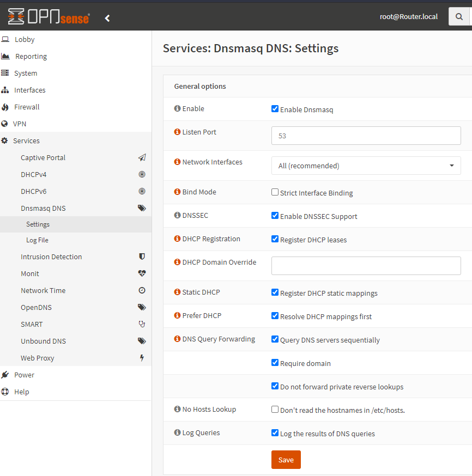
Task: Click the Reporting chart icon
Action: coord(5,56)
